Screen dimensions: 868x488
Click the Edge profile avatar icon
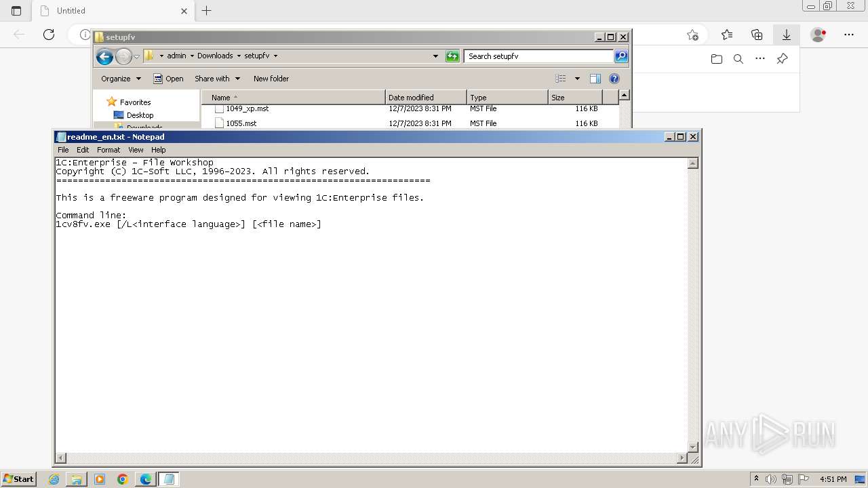tap(818, 35)
